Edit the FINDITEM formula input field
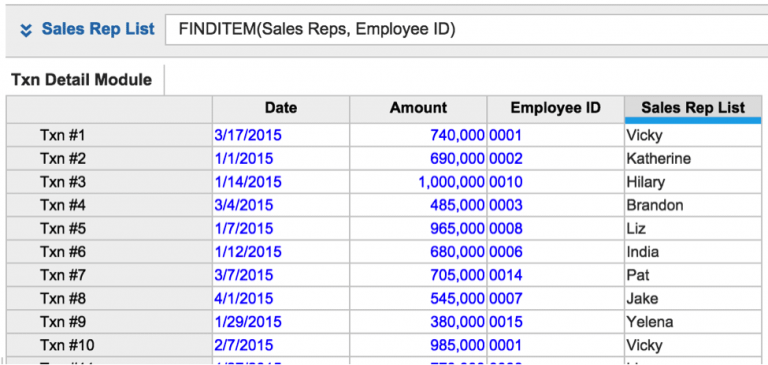The image size is (768, 365). (x=466, y=30)
